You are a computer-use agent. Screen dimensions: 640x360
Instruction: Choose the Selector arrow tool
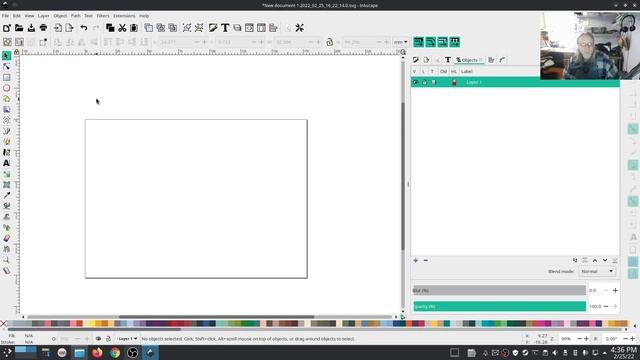pyautogui.click(x=7, y=56)
